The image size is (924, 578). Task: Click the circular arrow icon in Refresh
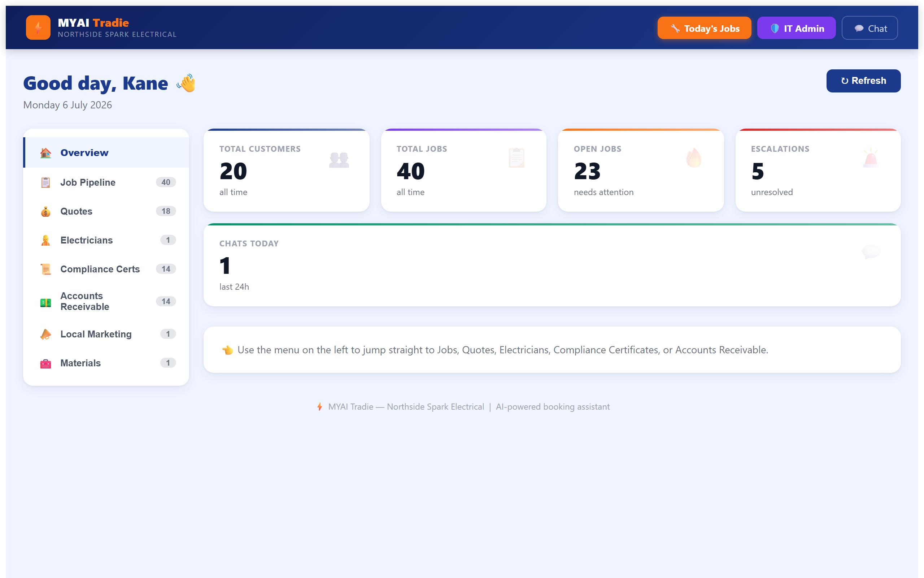[x=845, y=81]
